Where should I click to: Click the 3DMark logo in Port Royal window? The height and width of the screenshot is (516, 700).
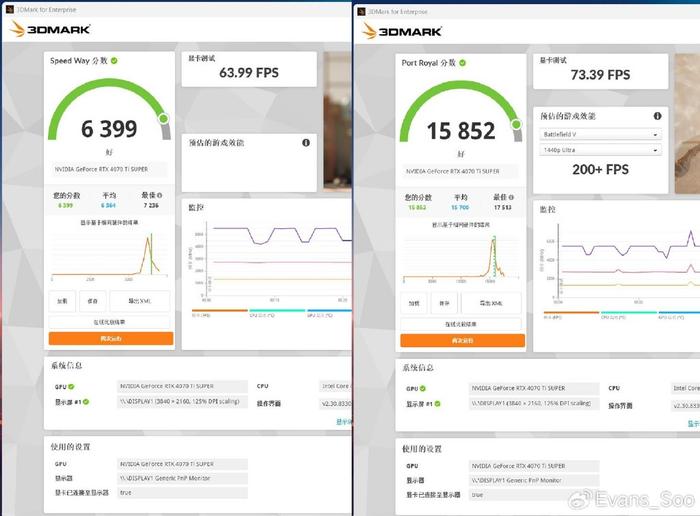point(401,31)
